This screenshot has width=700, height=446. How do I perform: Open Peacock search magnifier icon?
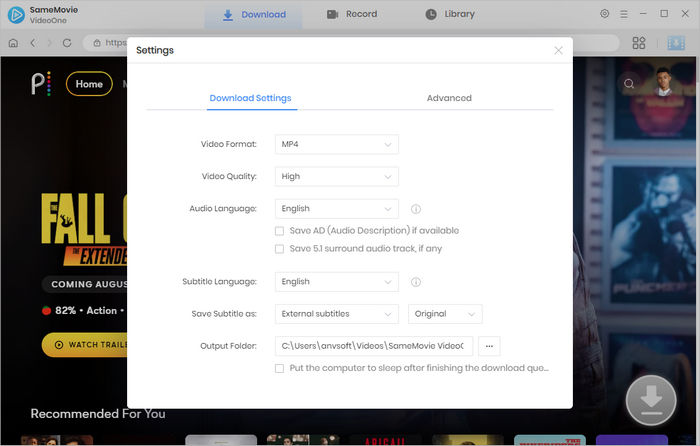click(629, 83)
